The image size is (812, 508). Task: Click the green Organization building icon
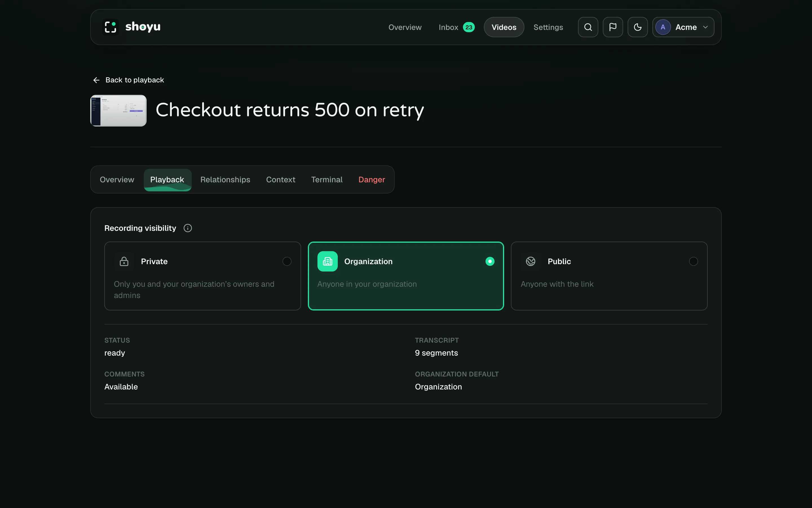pos(328,261)
